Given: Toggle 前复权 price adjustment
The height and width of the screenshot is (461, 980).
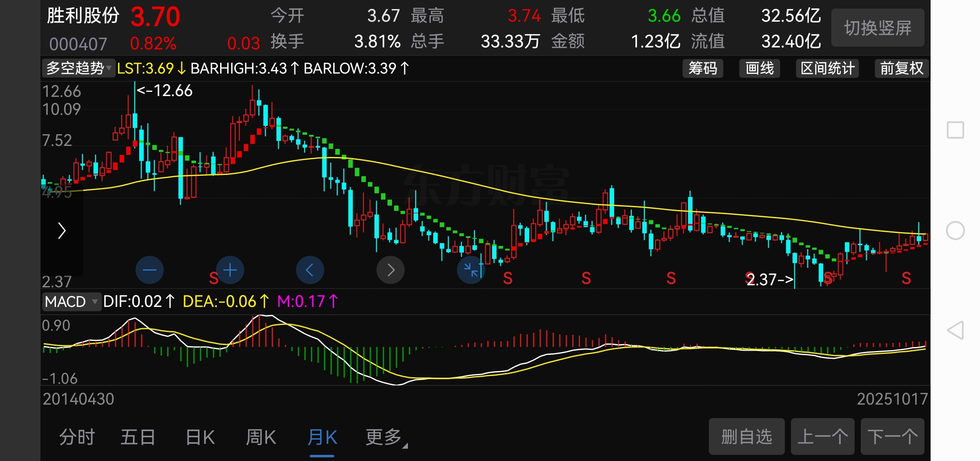Looking at the screenshot, I should 902,68.
